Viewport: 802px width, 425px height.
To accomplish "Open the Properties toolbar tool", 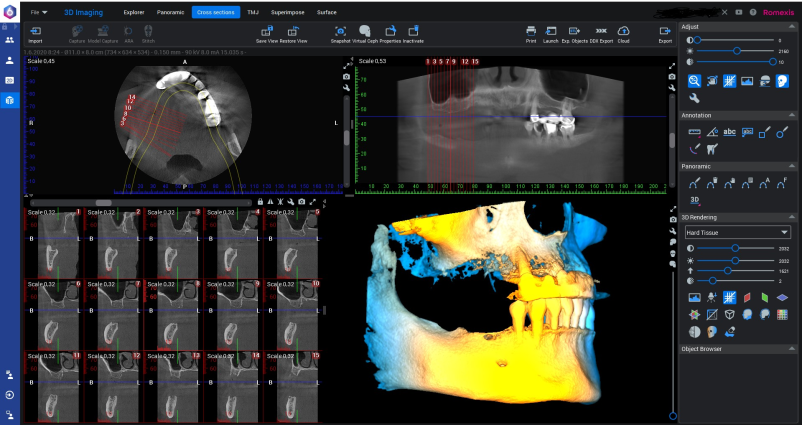I will (390, 34).
